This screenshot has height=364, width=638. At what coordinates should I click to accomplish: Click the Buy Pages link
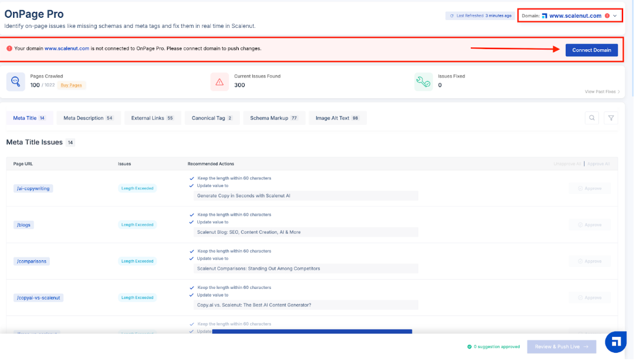pos(72,85)
